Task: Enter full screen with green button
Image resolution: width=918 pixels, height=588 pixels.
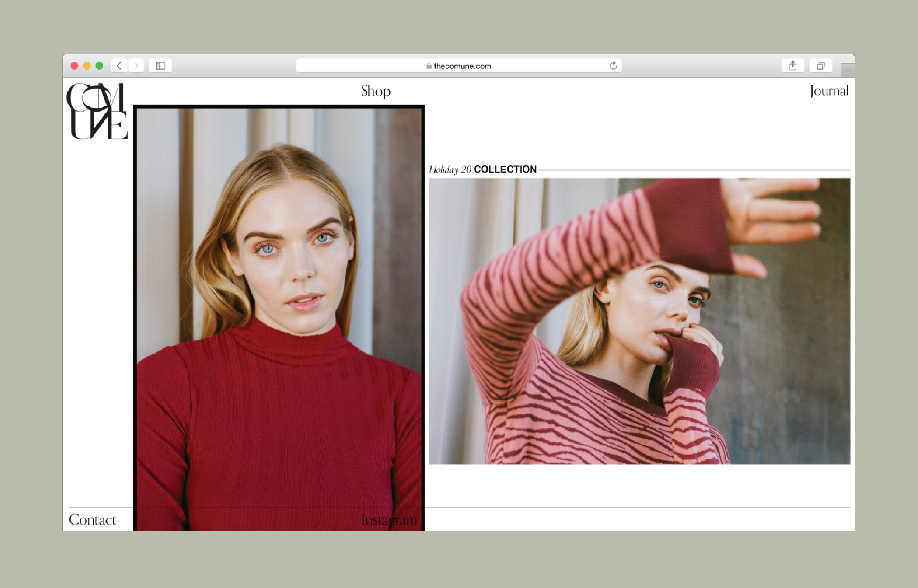Action: tap(99, 66)
